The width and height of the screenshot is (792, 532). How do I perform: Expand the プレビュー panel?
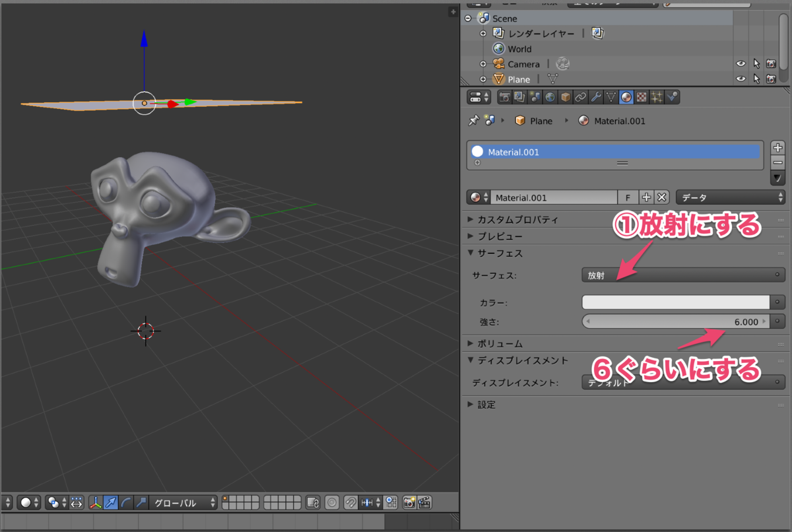coord(471,236)
